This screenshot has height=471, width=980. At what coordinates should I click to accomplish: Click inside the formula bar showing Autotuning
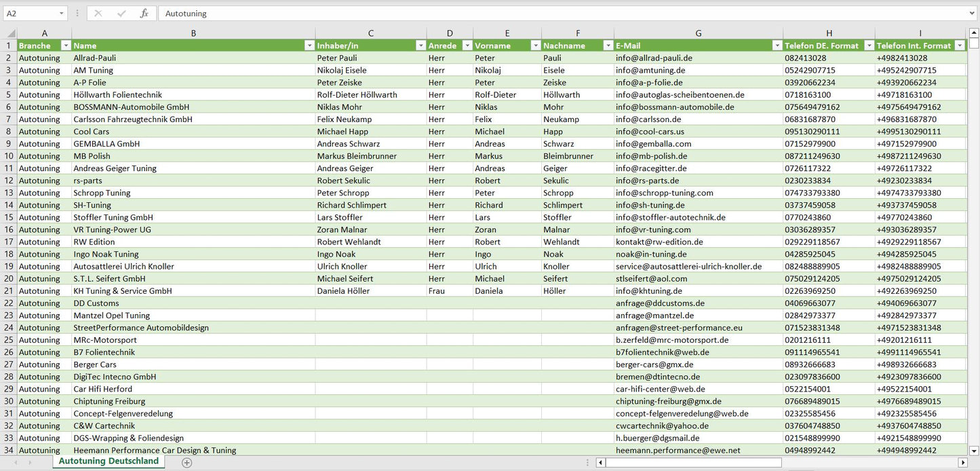[543, 14]
